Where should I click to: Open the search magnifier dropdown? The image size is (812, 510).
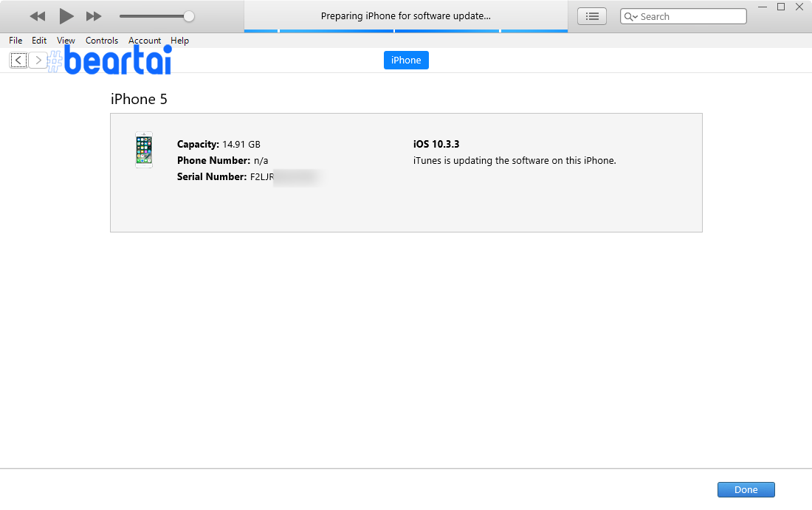(630, 16)
